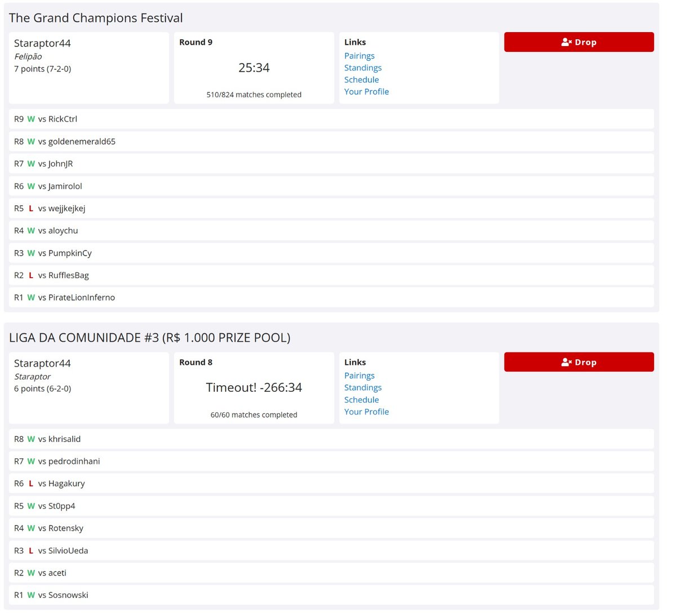Open Schedule link for LIGA DA COMUNIDADE #3

pos(362,400)
